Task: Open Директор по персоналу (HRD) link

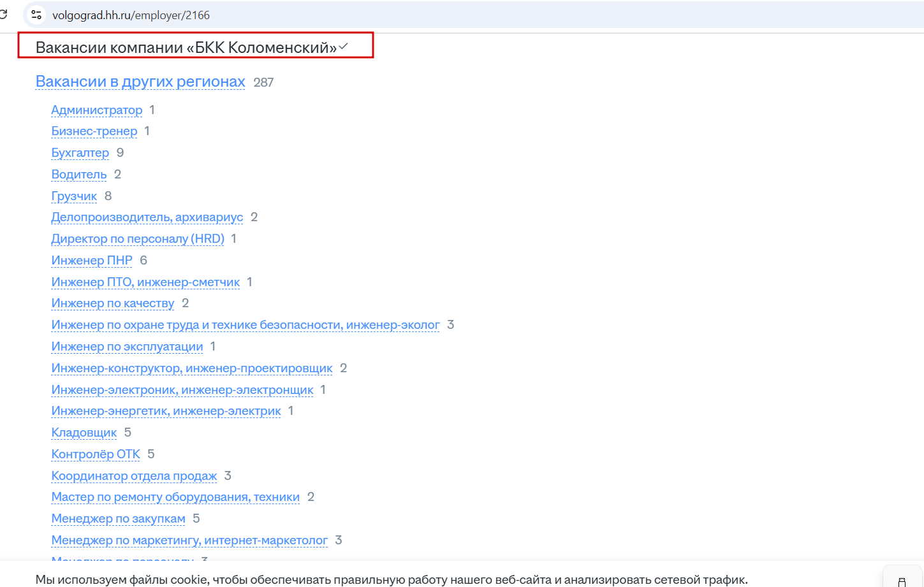Action: [x=138, y=239]
